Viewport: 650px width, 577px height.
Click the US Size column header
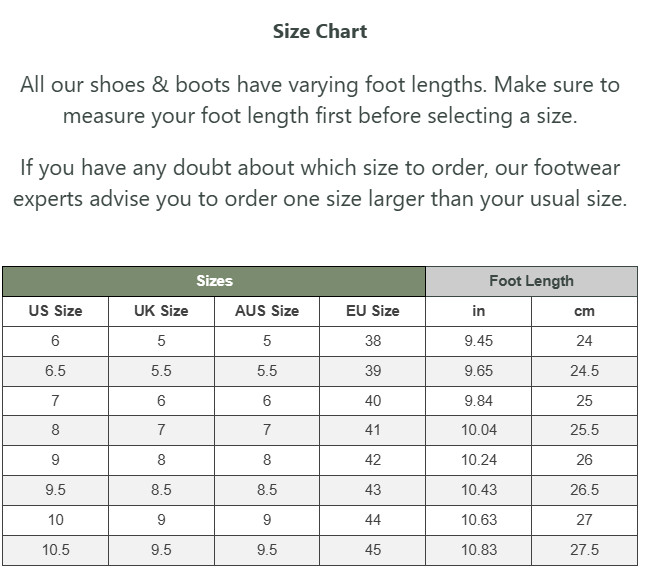coord(56,311)
